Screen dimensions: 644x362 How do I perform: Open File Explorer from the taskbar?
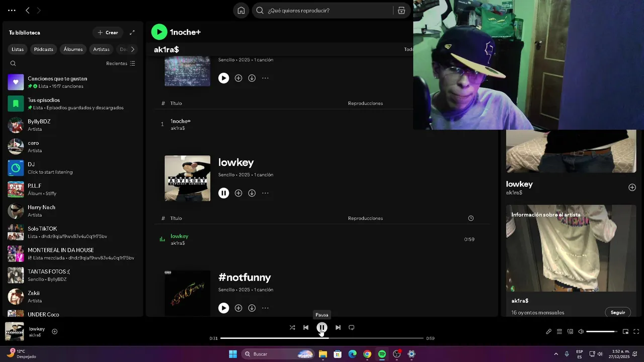click(x=323, y=354)
